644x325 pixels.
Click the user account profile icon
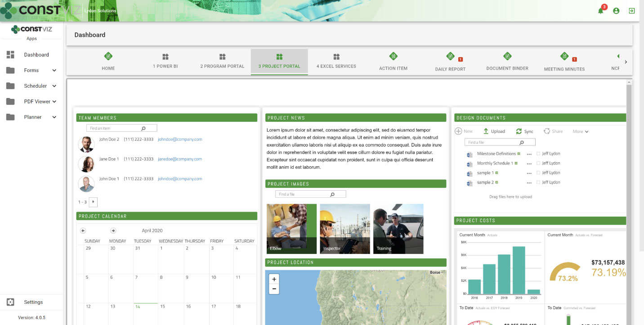(616, 10)
